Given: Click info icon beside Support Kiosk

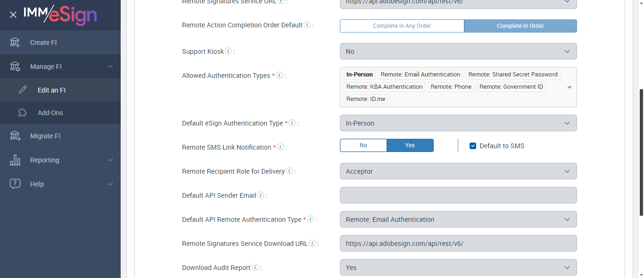Looking at the screenshot, I should tap(229, 51).
